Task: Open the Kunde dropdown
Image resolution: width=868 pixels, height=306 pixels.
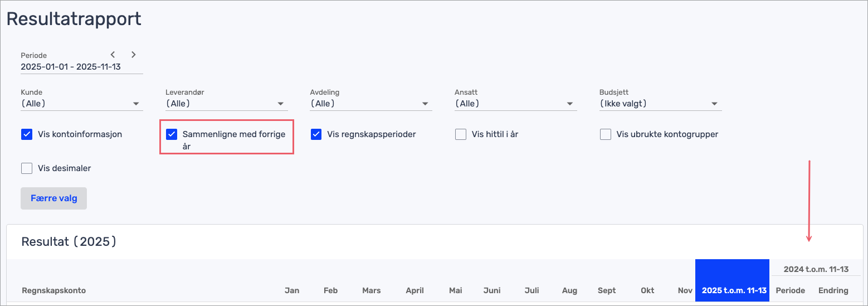Action: pyautogui.click(x=81, y=104)
